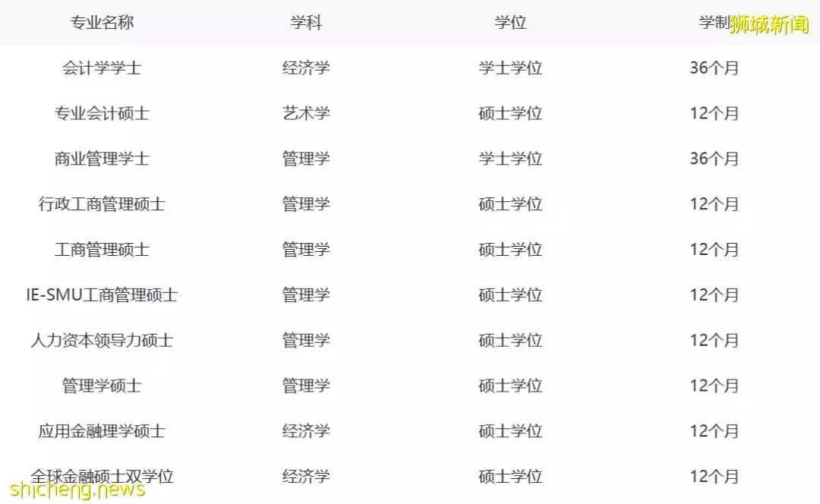This screenshot has width=820, height=504.
Task: Select the 人力资本领导力硕士 program
Action: click(102, 340)
